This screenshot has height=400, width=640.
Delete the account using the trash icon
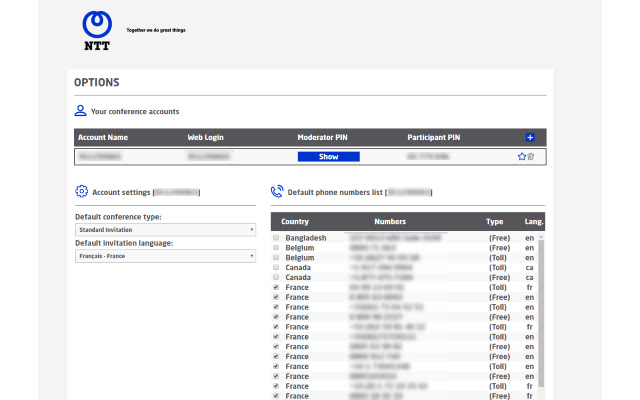click(x=531, y=156)
